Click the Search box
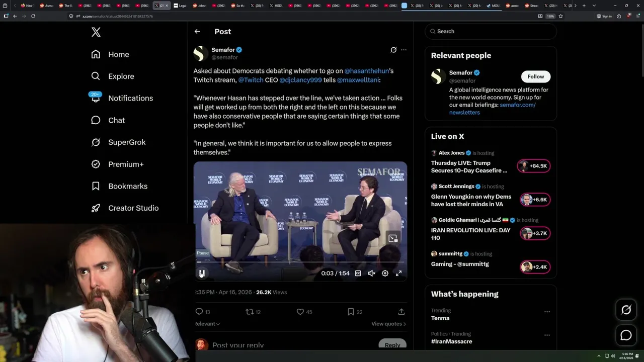This screenshot has height=362, width=644. [x=491, y=31]
